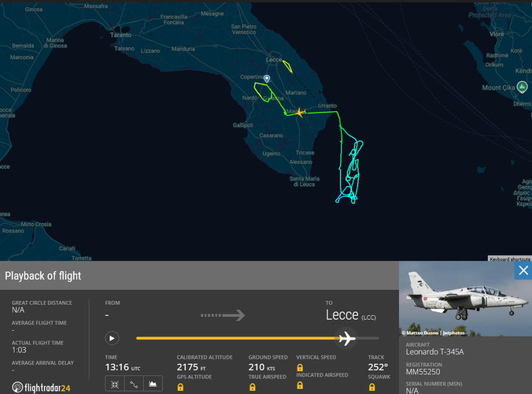The image size is (532, 394).
Task: Click the Vertical Speed lock icon
Action: 300,367
